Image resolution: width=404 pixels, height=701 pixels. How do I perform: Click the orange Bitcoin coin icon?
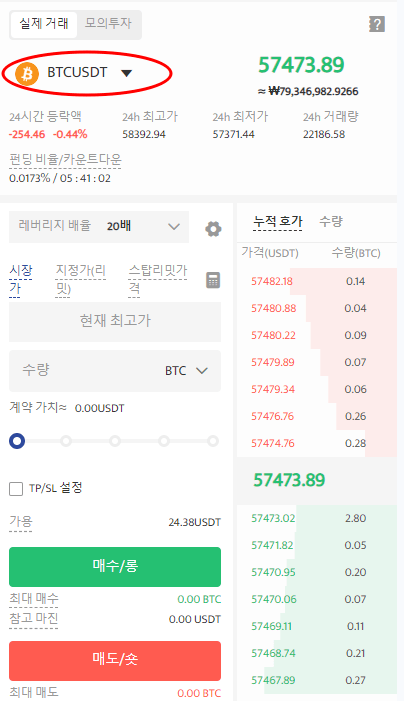pyautogui.click(x=27, y=73)
